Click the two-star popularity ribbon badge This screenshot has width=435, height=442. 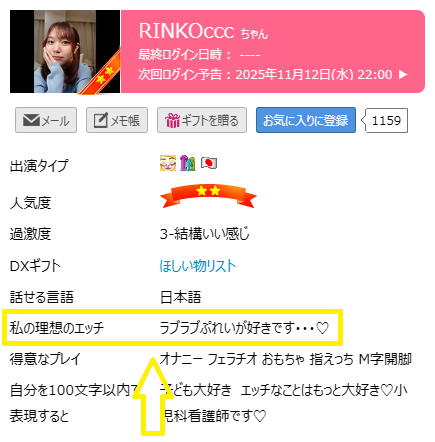click(208, 196)
